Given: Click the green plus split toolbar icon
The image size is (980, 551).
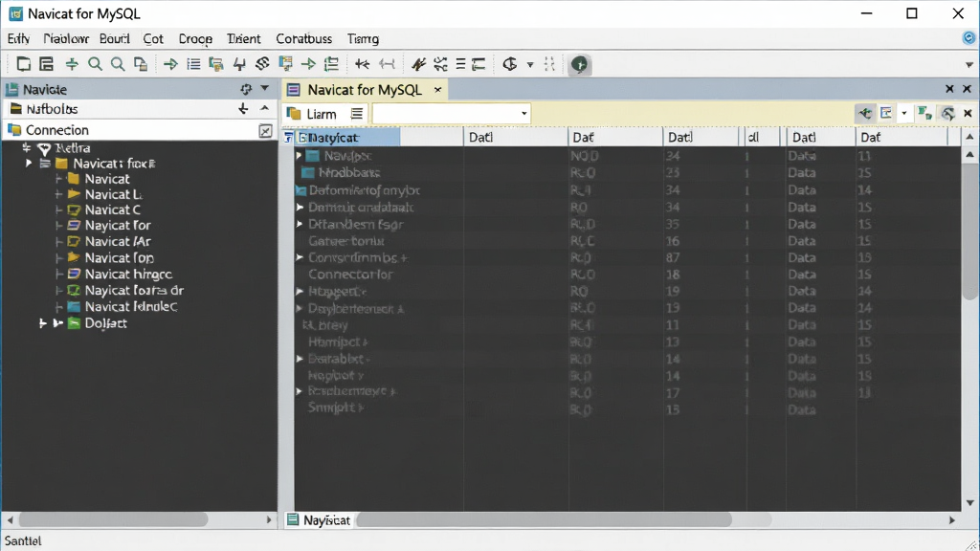Looking at the screenshot, I should tap(72, 64).
